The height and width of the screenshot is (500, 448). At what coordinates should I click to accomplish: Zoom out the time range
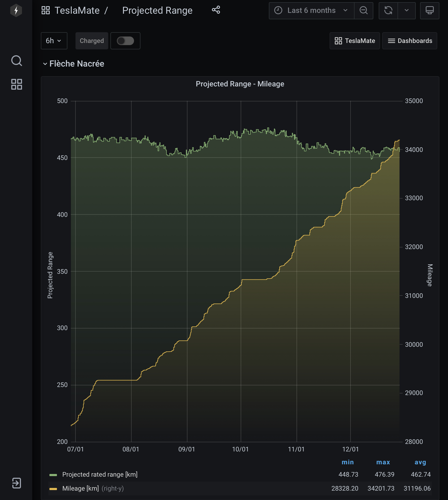click(364, 10)
